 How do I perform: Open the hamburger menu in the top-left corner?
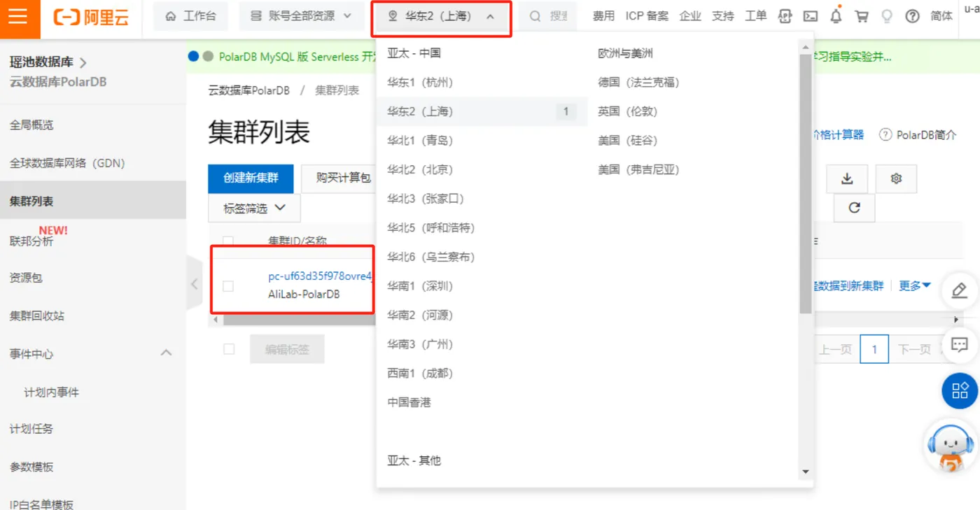pos(18,17)
